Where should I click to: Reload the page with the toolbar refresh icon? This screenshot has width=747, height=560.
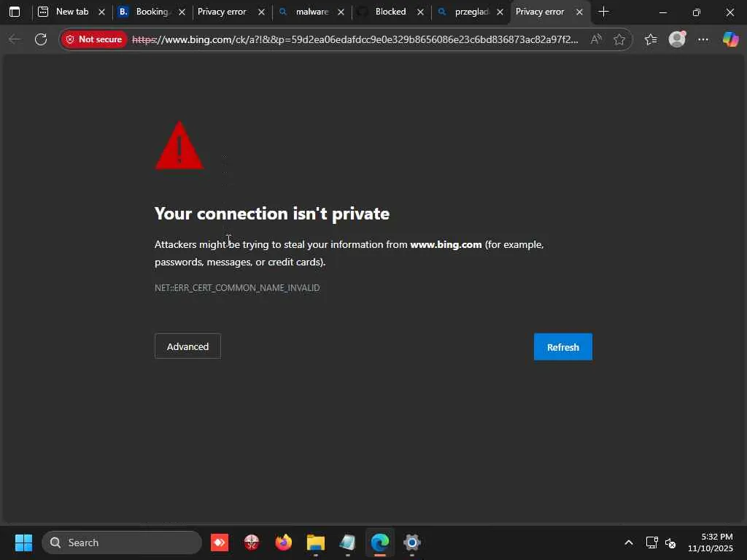[41, 39]
